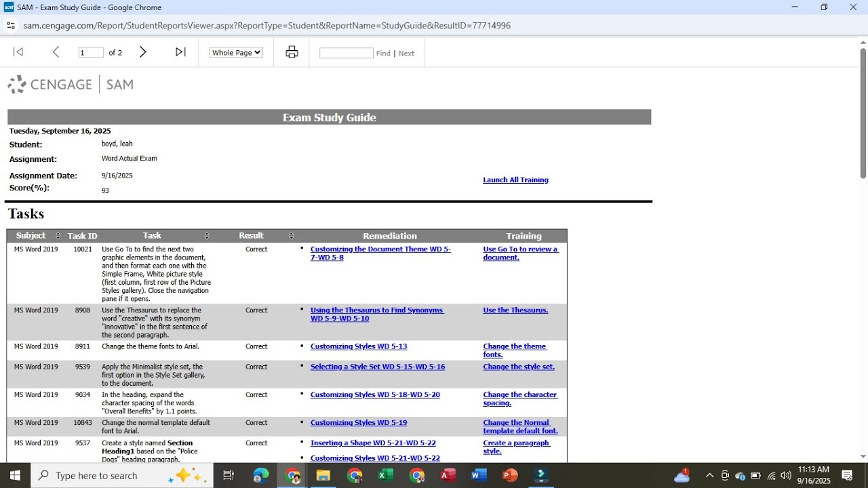
Task: Open File Explorer from the taskbar
Action: coord(323,475)
